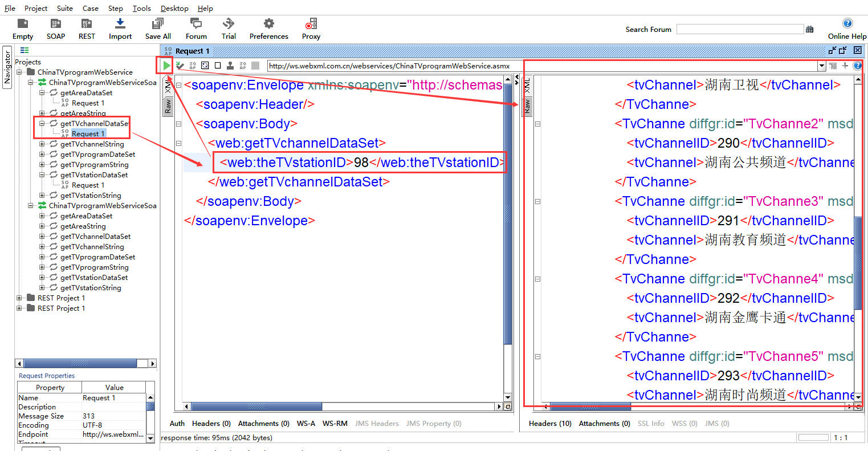
Task: Click the response Headers (10) tab
Action: click(x=550, y=424)
